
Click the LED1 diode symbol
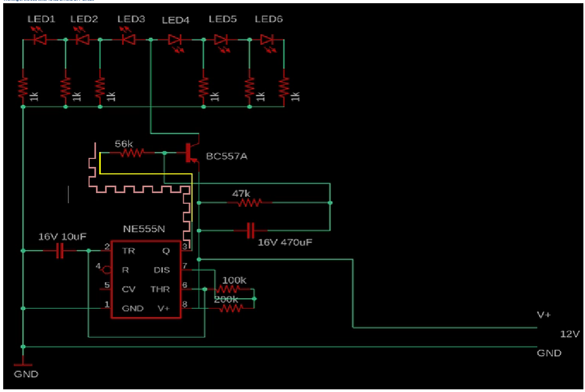pyautogui.click(x=40, y=39)
